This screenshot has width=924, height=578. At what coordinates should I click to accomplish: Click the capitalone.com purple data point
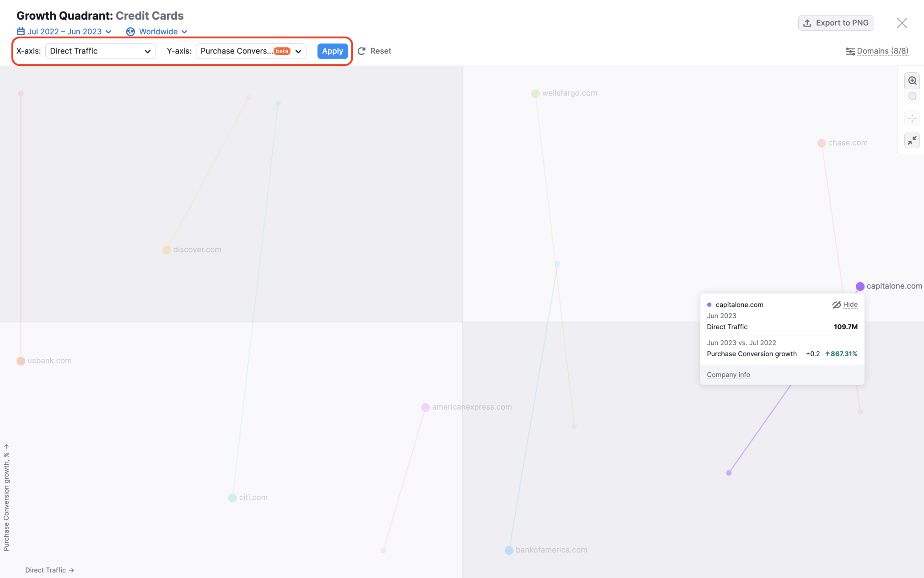point(860,286)
